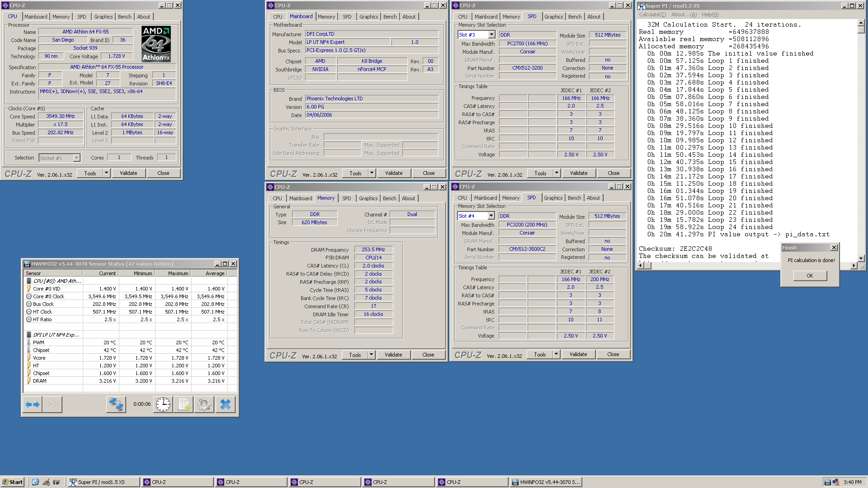This screenshot has height=488, width=868.
Task: Click Core #0 VID lightning icon
Action: (x=29, y=289)
